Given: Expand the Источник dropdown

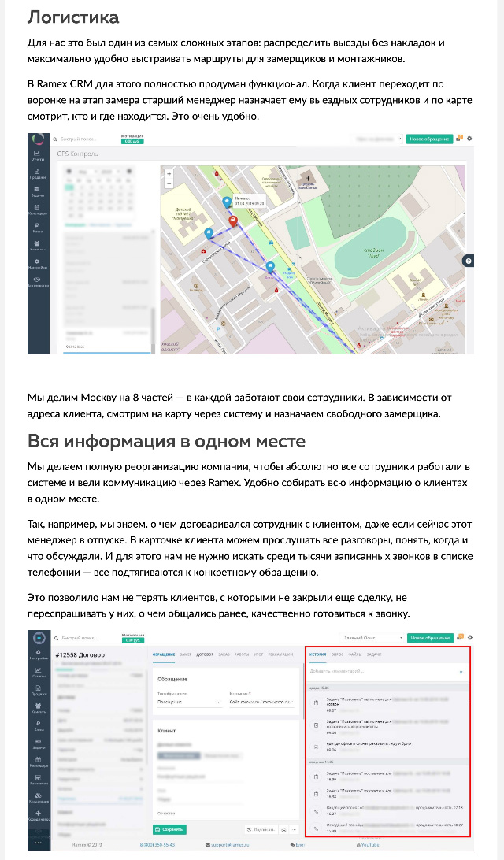Looking at the screenshot, I should [x=263, y=702].
